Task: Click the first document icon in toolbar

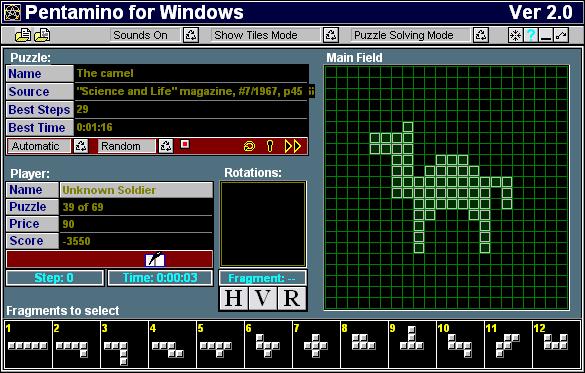Action: coord(23,35)
